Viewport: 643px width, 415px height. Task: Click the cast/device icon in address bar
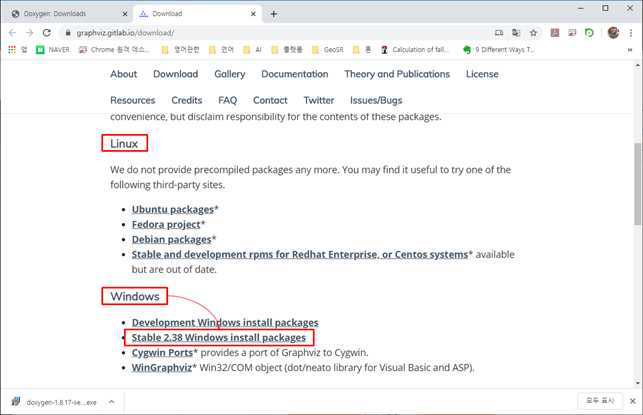pos(499,33)
